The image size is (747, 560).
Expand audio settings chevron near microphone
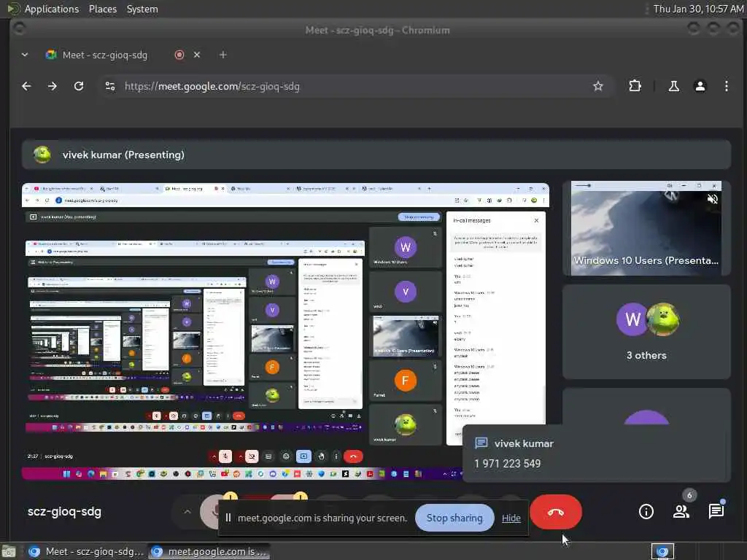187,512
